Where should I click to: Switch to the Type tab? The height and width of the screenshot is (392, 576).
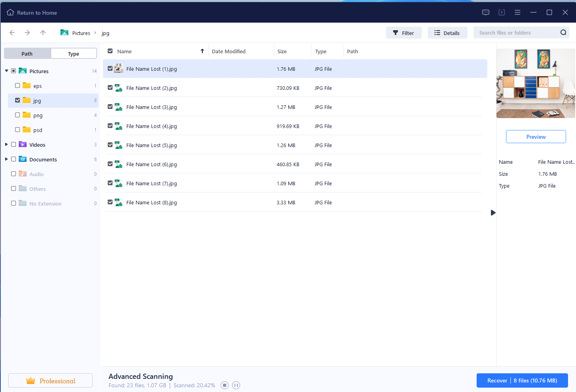[x=74, y=54]
